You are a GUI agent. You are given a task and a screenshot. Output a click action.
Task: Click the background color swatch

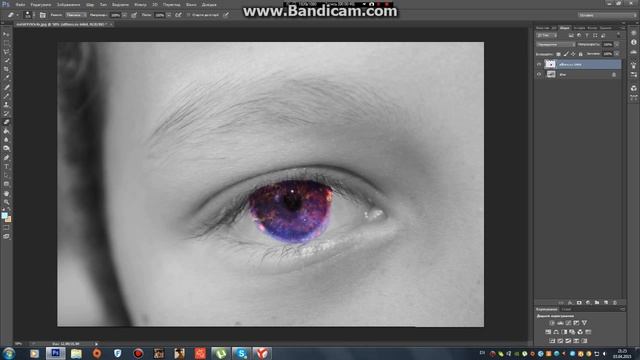click(8, 219)
